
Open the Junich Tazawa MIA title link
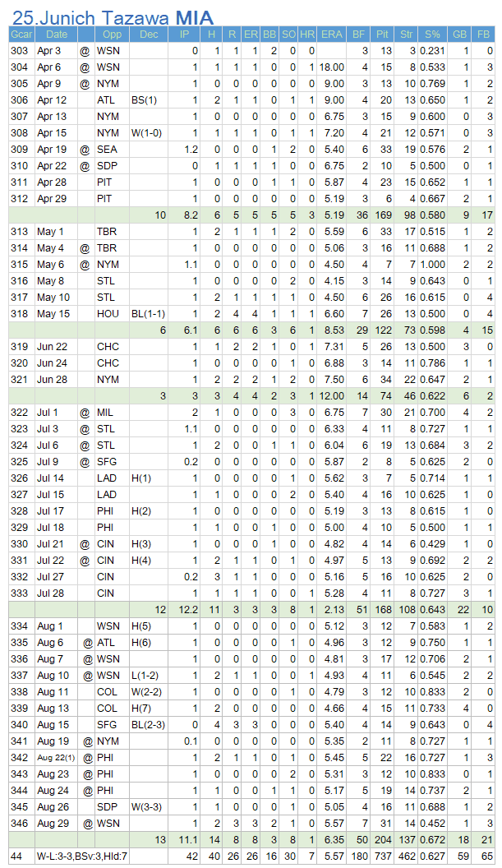[x=113, y=17]
